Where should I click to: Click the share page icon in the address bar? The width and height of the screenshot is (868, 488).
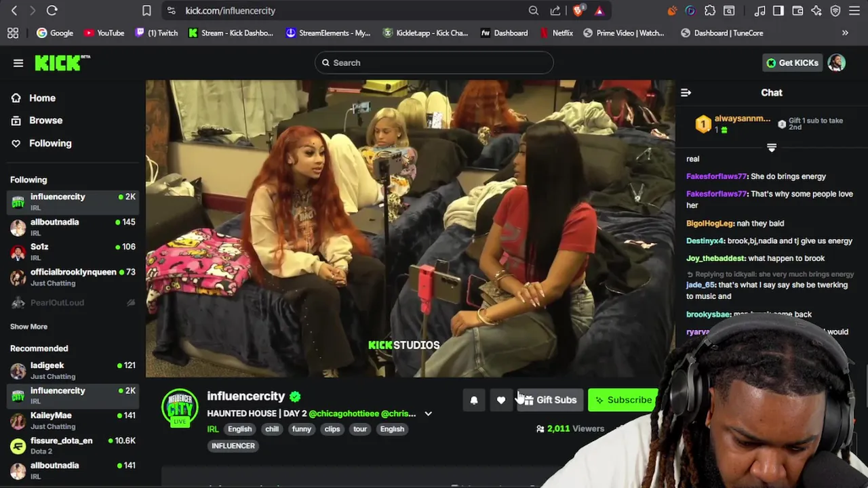coord(555,11)
